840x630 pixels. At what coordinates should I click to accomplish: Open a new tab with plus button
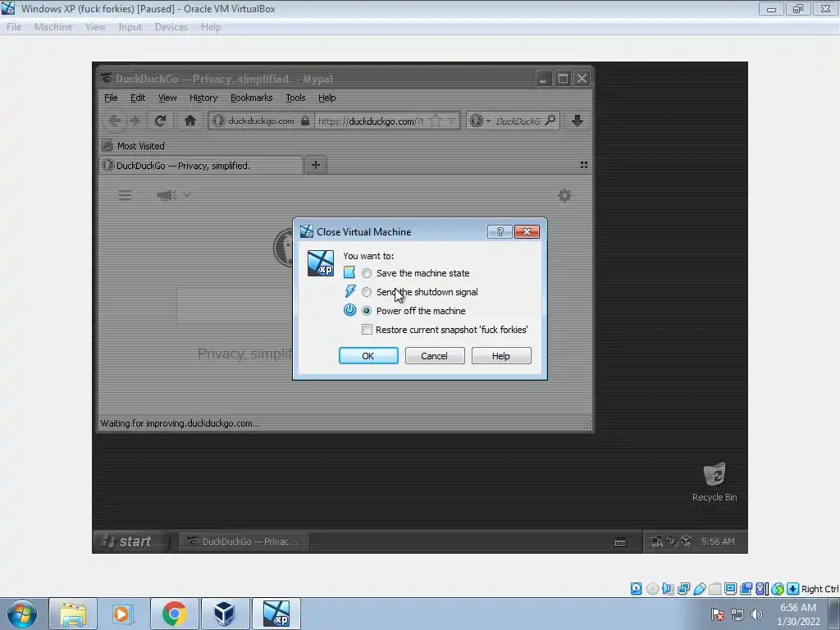(316, 165)
